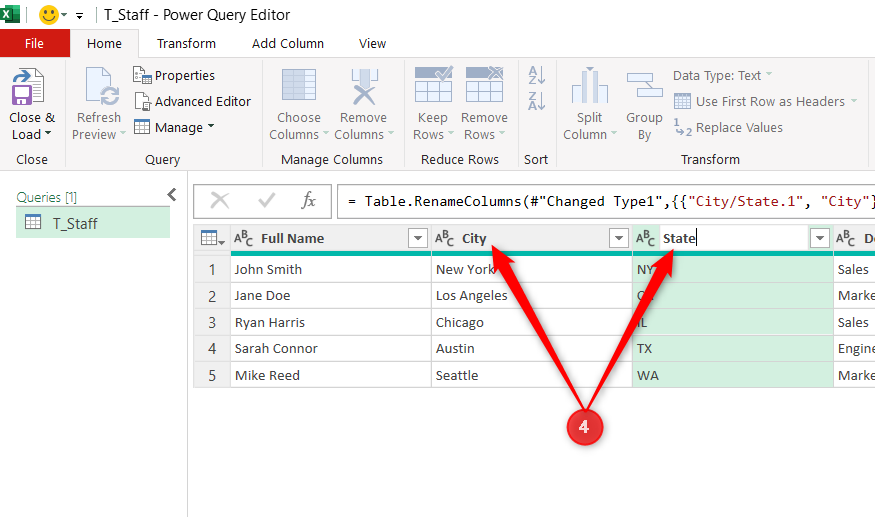The width and height of the screenshot is (875, 517).
Task: Sort ascending A to Z
Action: point(536,75)
